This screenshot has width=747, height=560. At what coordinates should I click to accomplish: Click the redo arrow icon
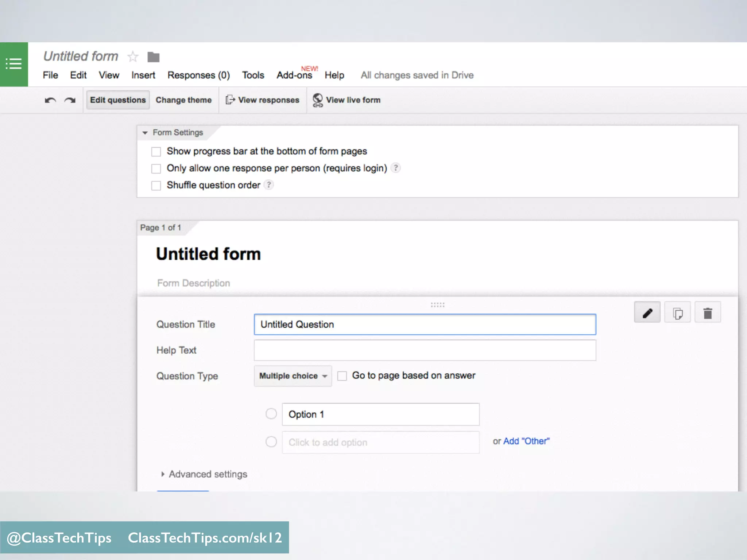70,100
